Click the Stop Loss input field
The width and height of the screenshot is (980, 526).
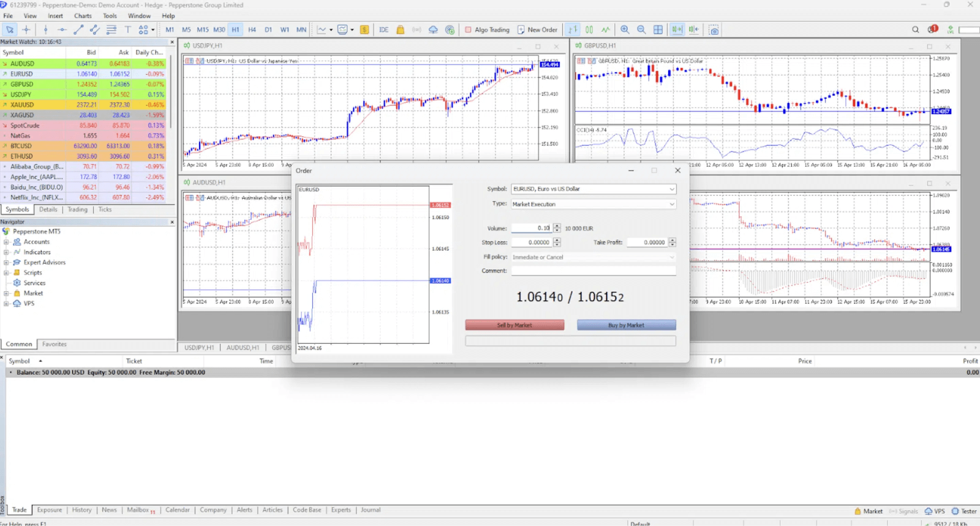click(x=532, y=242)
